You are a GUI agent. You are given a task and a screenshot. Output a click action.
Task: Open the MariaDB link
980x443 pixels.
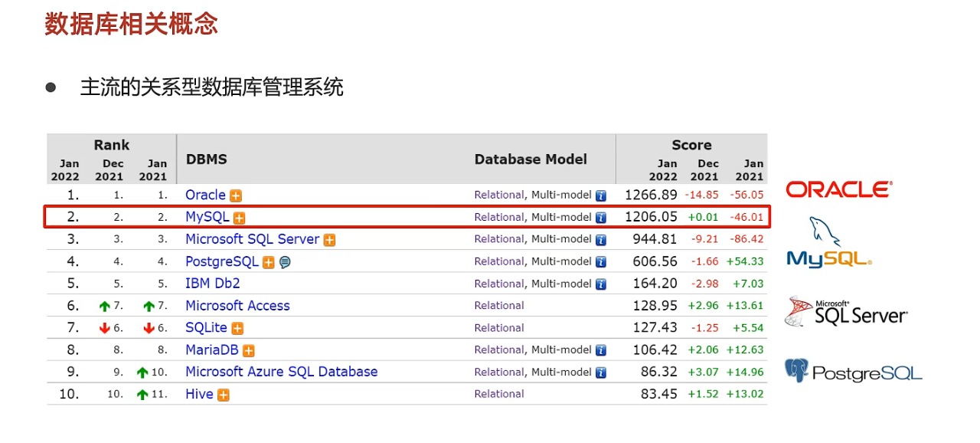[x=212, y=349]
